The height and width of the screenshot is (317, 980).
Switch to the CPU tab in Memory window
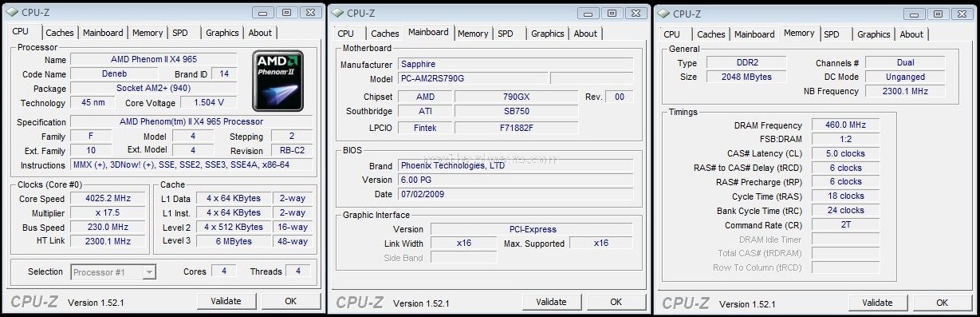tap(672, 34)
